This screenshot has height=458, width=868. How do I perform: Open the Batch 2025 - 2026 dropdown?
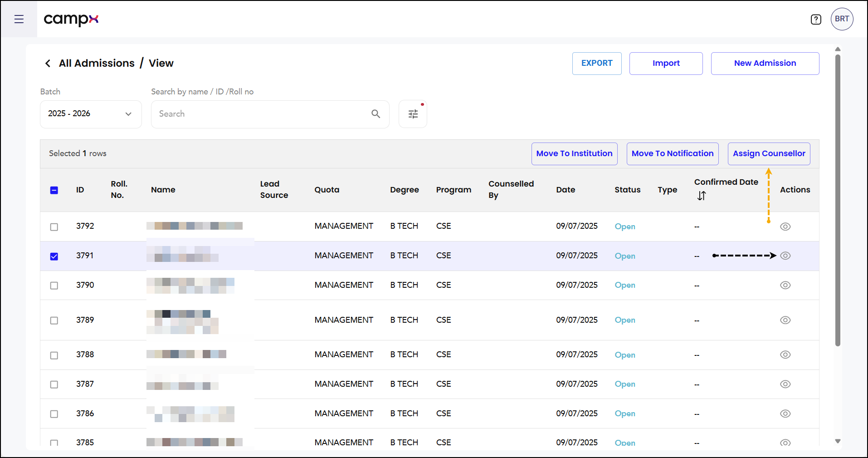91,114
